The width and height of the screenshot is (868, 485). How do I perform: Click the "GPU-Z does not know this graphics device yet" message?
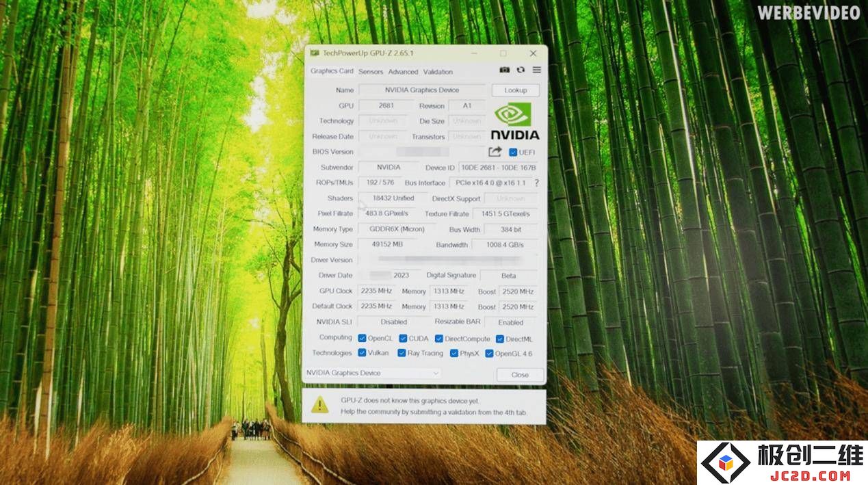click(x=410, y=401)
